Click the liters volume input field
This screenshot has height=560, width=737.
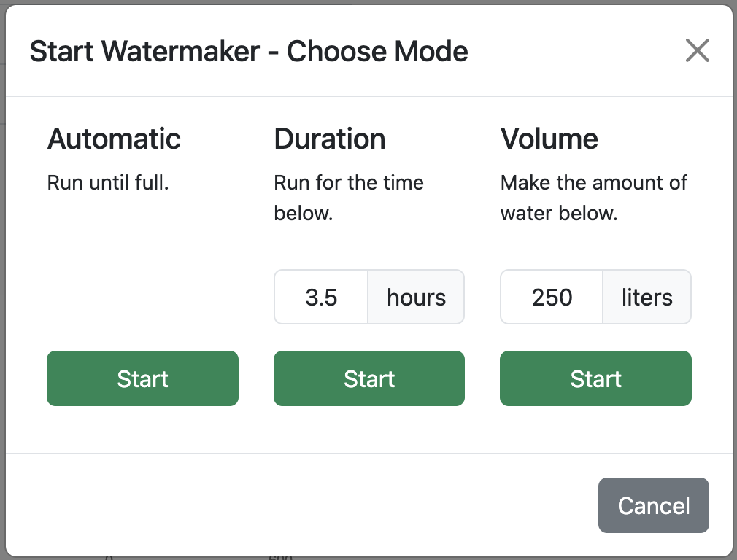pos(550,297)
